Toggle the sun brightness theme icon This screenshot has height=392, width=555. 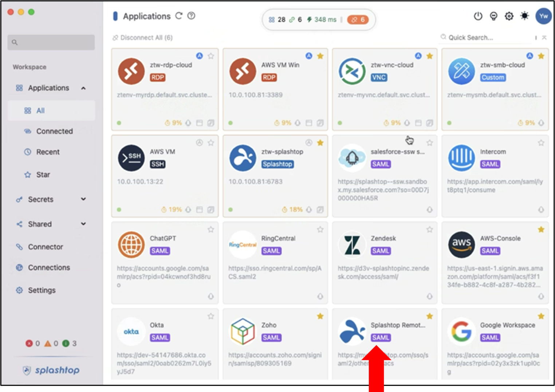point(524,16)
